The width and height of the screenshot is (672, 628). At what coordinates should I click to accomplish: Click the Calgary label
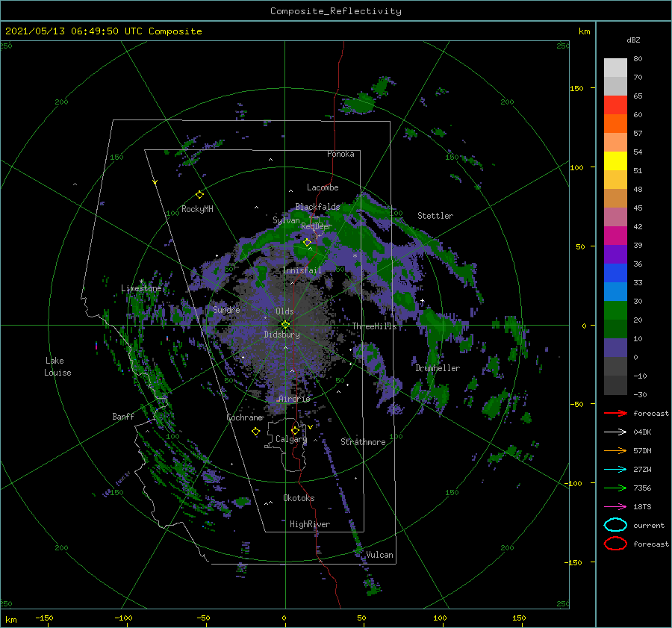(291, 439)
